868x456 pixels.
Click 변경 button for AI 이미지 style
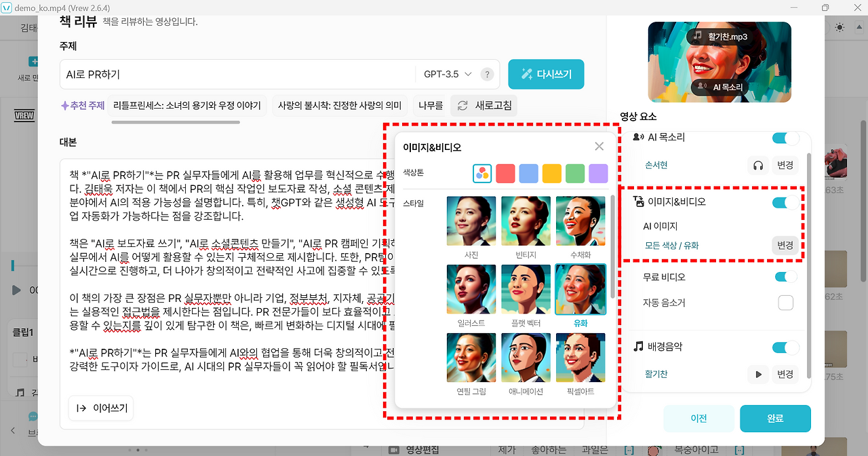pyautogui.click(x=785, y=246)
